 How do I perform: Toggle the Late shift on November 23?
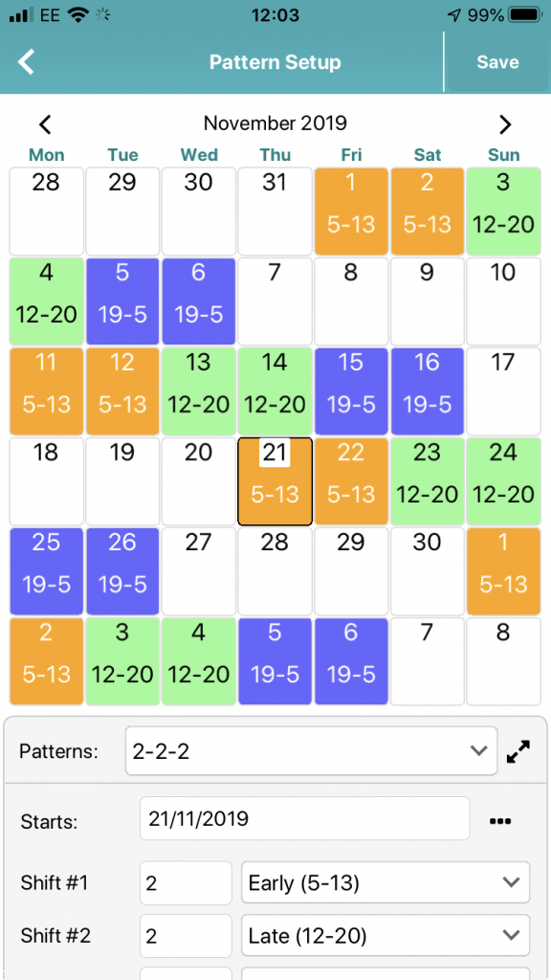pos(428,481)
